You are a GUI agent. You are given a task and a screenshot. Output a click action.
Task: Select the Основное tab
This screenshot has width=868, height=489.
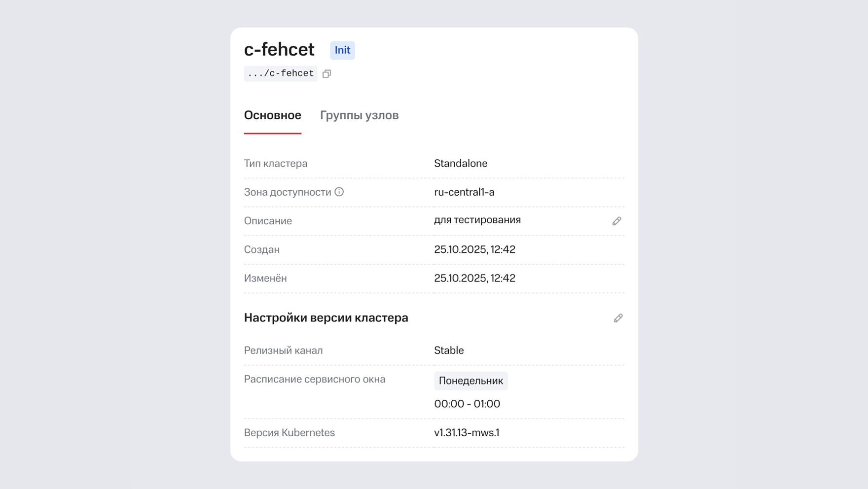click(x=273, y=115)
